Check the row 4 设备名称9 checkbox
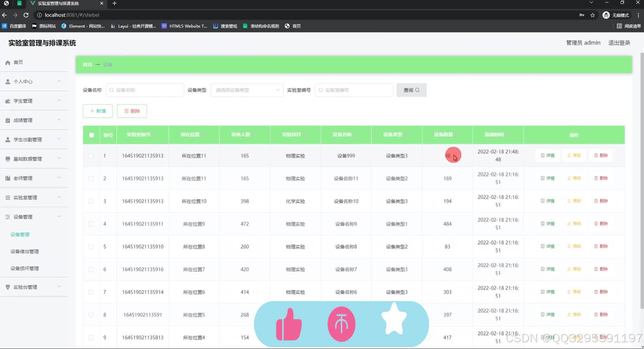This screenshot has width=644, height=349. click(x=91, y=224)
